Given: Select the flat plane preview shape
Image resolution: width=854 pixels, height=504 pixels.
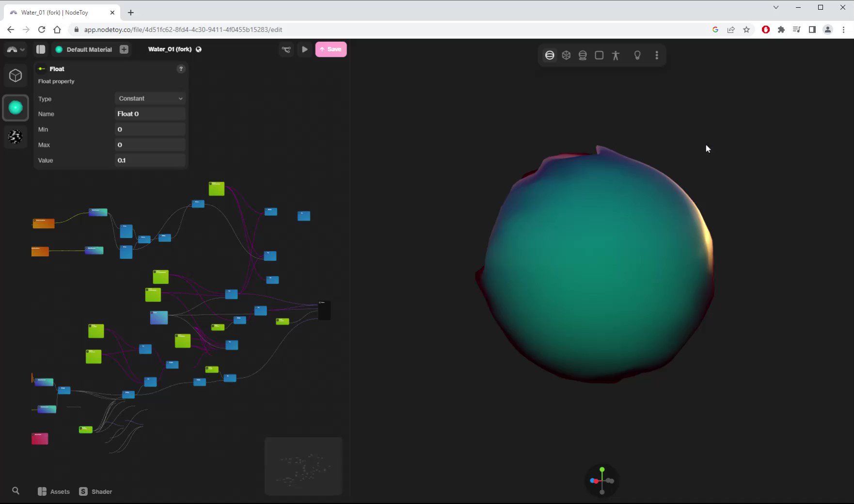Looking at the screenshot, I should pyautogui.click(x=599, y=55).
